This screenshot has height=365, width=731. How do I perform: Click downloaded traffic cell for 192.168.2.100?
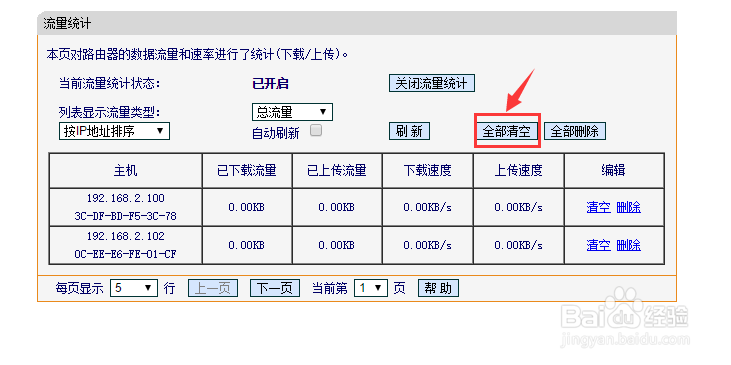247,207
